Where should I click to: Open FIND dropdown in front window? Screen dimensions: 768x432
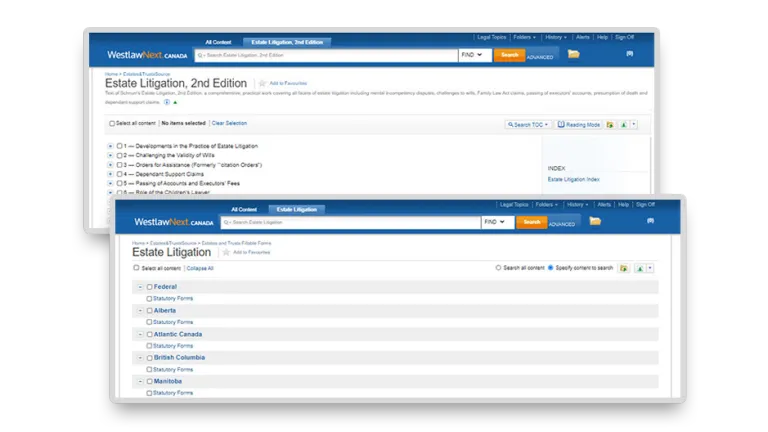[x=497, y=222]
